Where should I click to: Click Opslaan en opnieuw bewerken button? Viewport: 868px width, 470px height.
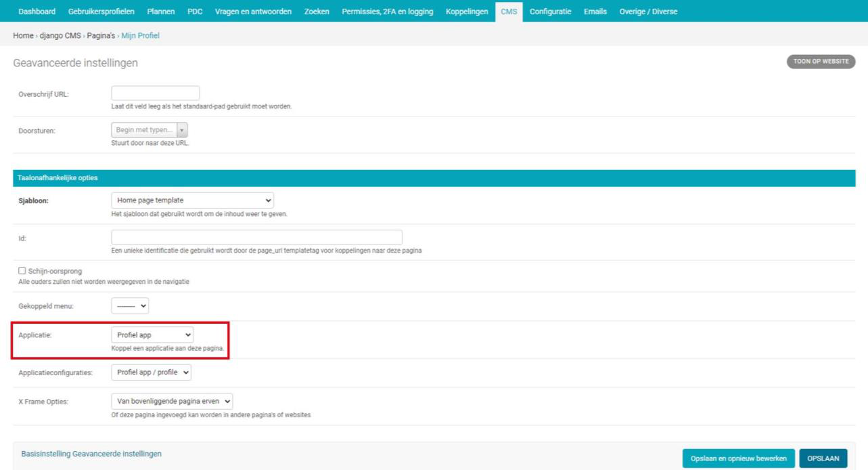738,458
